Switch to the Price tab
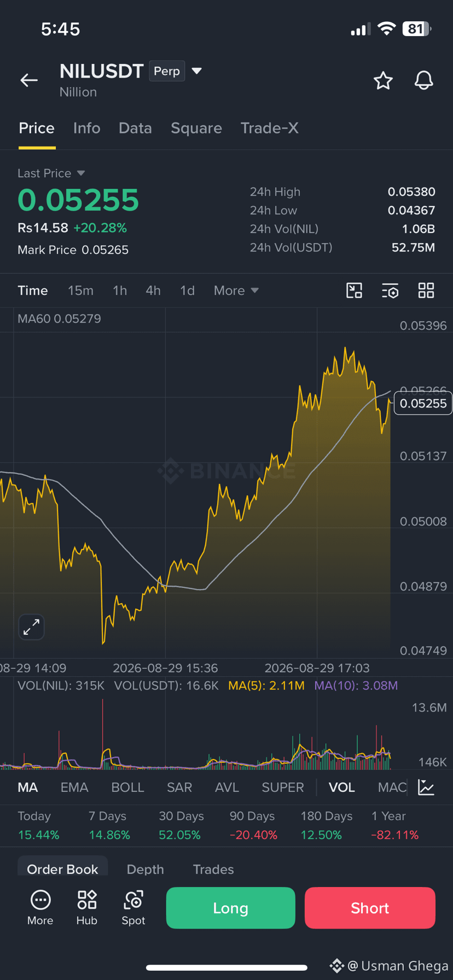Viewport: 453px width, 980px height. pos(37,128)
